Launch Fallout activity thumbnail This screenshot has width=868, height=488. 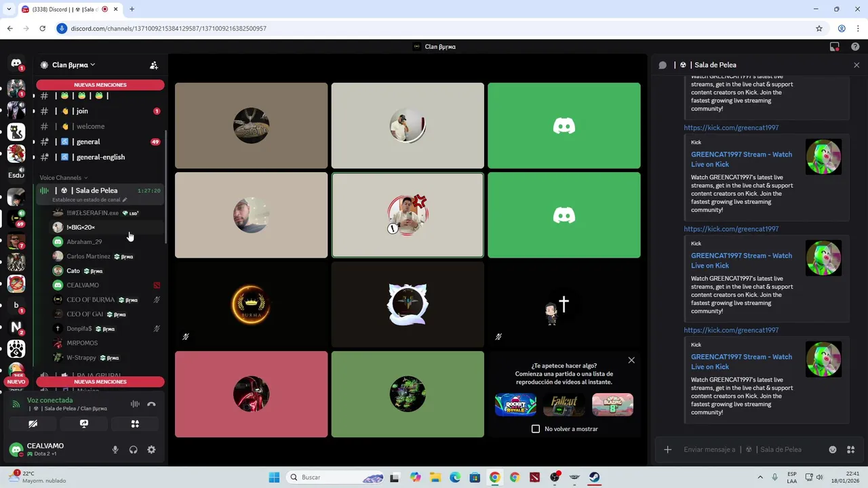tap(564, 405)
